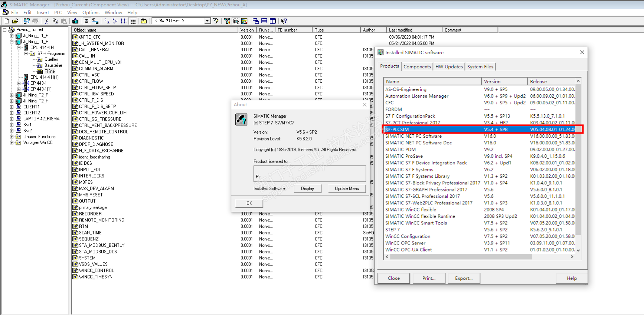The image size is (644, 315).
Task: Set large icons view in toolbar
Action: (x=107, y=21)
